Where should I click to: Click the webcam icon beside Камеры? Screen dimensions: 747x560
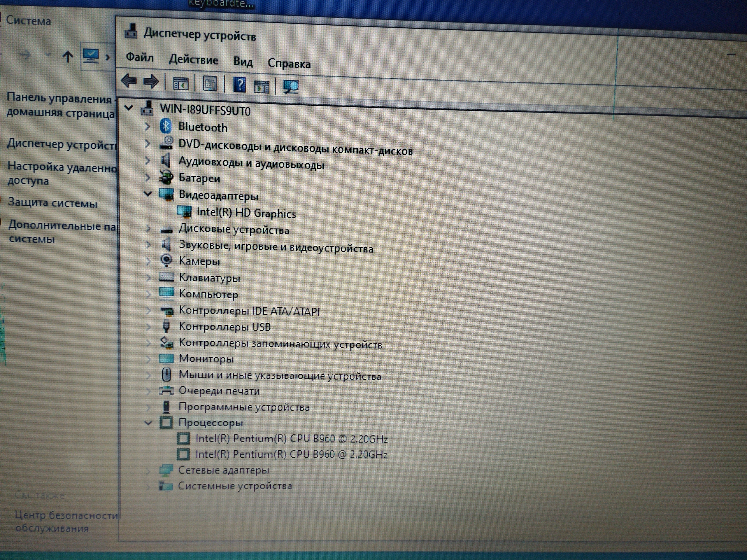click(167, 260)
